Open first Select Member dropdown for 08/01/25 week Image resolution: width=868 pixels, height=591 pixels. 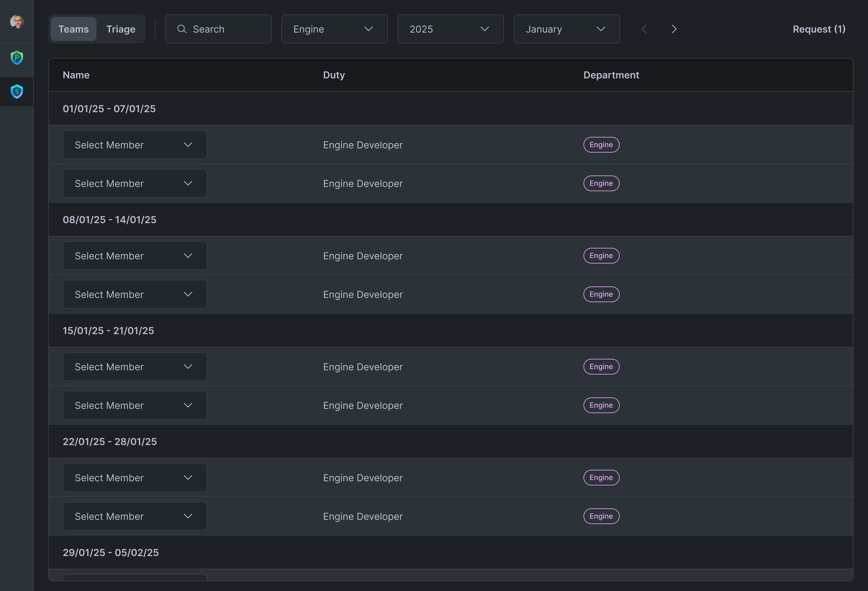click(135, 256)
